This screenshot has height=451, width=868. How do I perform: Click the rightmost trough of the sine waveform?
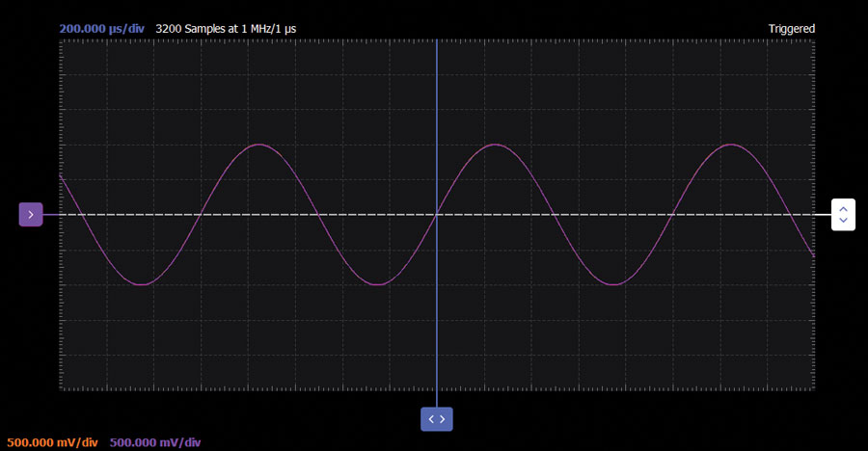pos(613,284)
